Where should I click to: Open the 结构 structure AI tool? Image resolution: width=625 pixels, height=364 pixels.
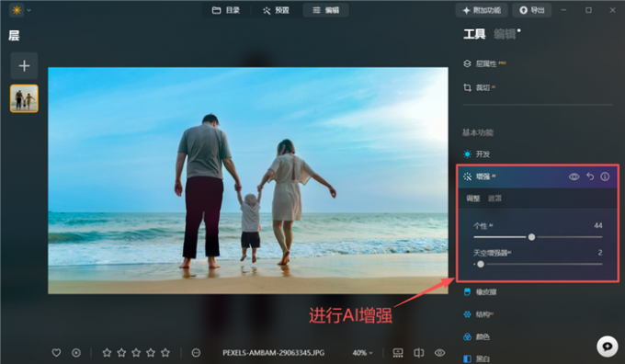click(x=478, y=314)
